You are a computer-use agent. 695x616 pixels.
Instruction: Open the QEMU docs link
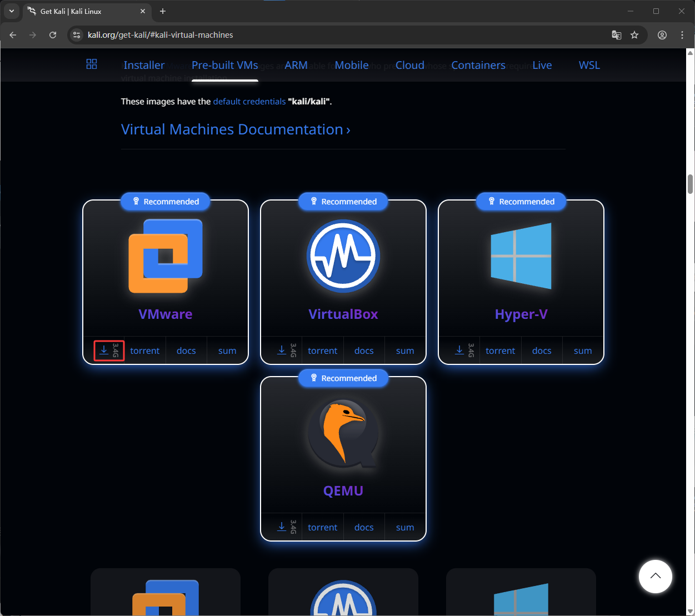[364, 527]
